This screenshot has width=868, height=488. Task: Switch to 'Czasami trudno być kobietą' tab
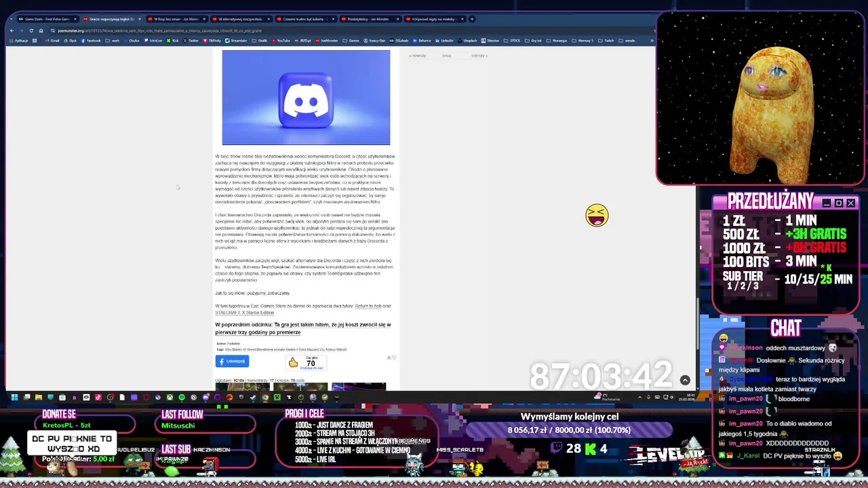(x=304, y=19)
